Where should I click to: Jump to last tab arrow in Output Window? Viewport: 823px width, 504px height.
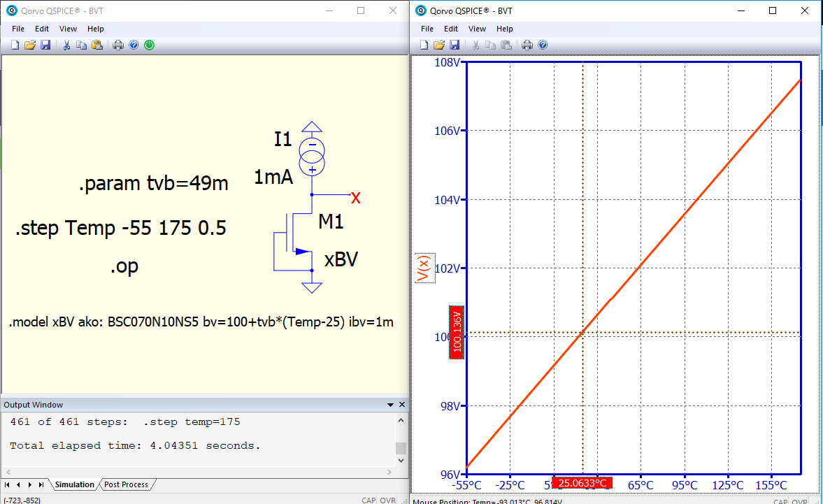click(41, 484)
